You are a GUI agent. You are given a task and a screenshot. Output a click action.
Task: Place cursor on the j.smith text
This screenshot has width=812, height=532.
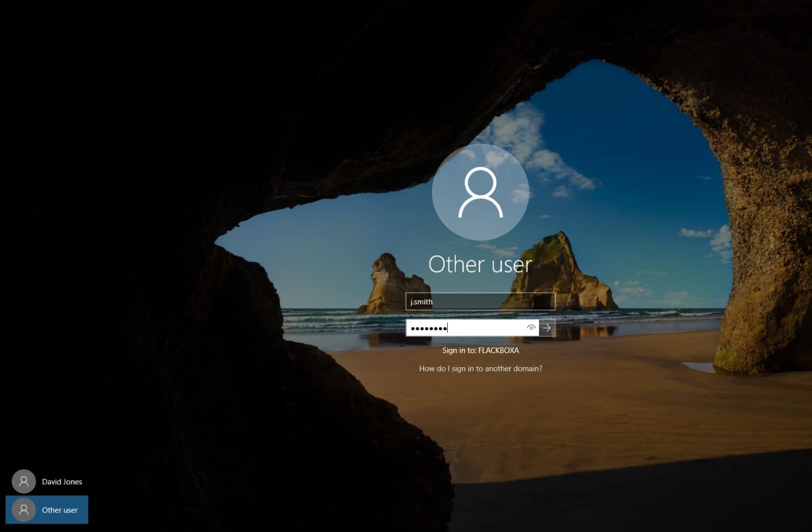pyautogui.click(x=421, y=301)
